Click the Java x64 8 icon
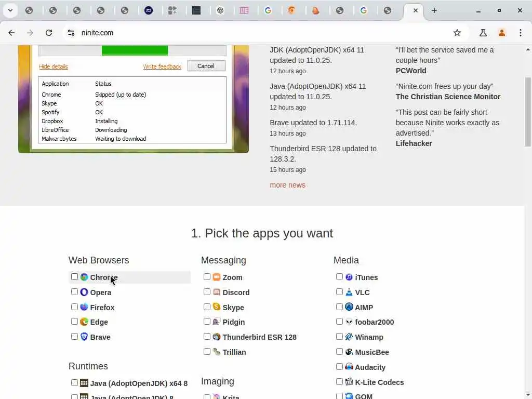Image resolution: width=532 pixels, height=399 pixels. [84, 383]
